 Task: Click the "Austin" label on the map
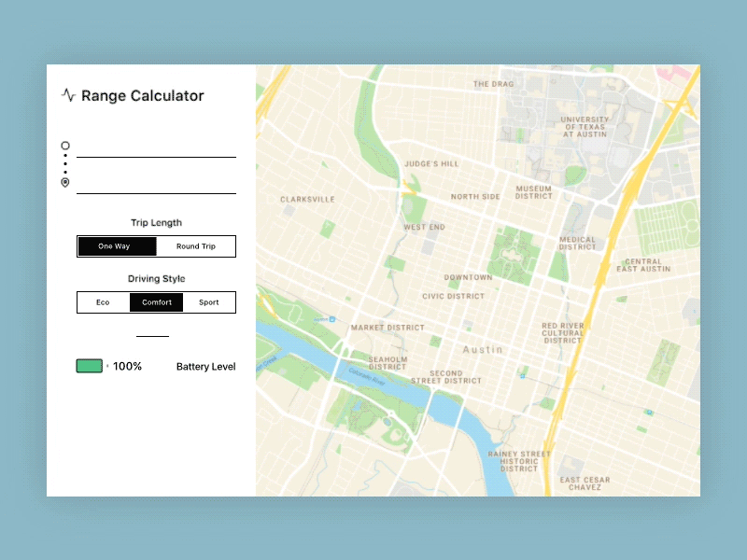click(483, 349)
